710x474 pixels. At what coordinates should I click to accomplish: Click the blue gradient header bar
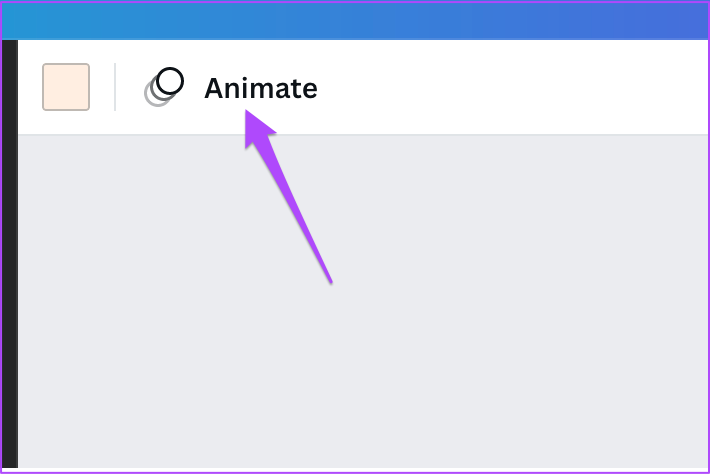pyautogui.click(x=355, y=21)
